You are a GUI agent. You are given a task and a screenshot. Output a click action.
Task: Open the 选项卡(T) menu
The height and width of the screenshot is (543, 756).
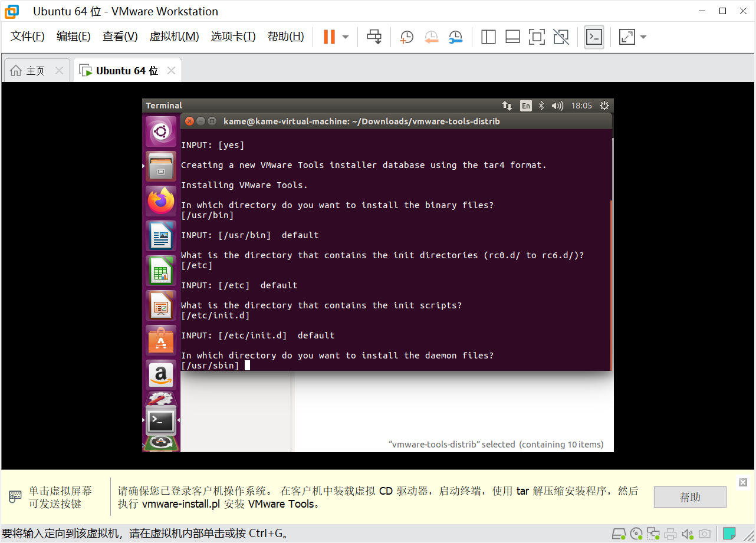click(x=233, y=37)
